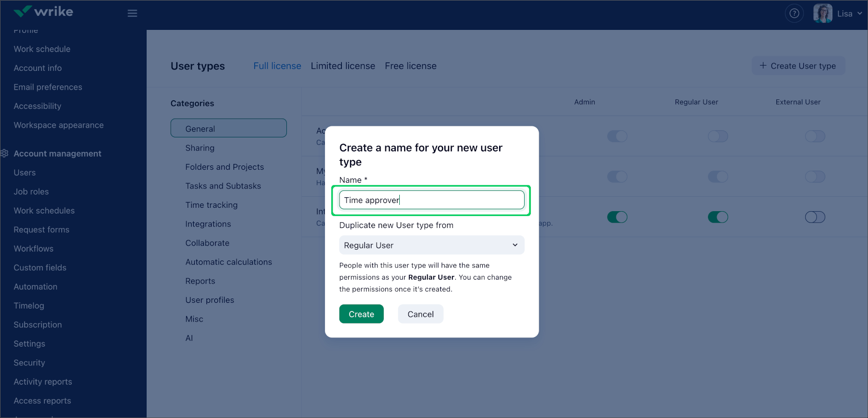
Task: Open the Security settings link
Action: tap(29, 363)
